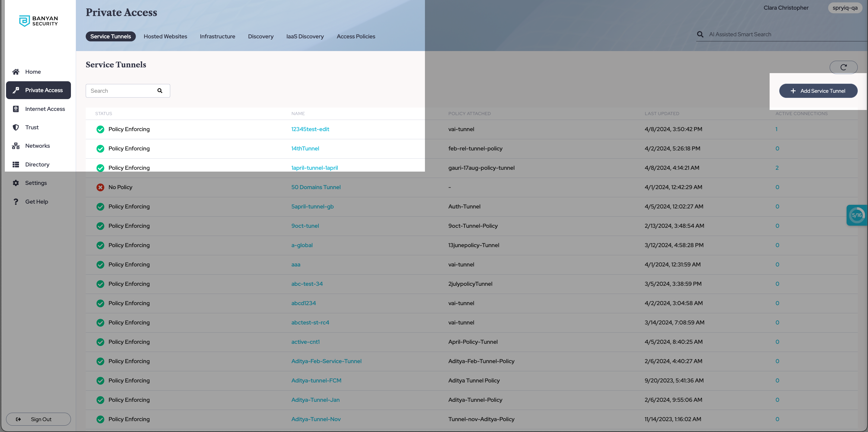Click the Banyan Security logo
This screenshot has height=432, width=868.
(x=38, y=21)
